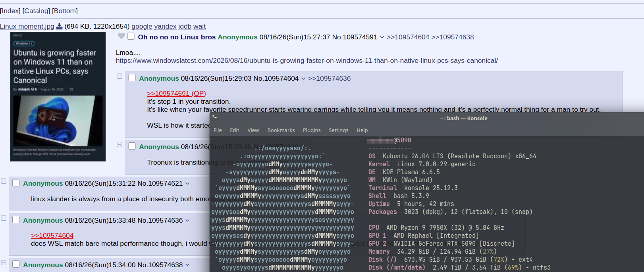
Task: Search image with yandex link
Action: coord(165,26)
